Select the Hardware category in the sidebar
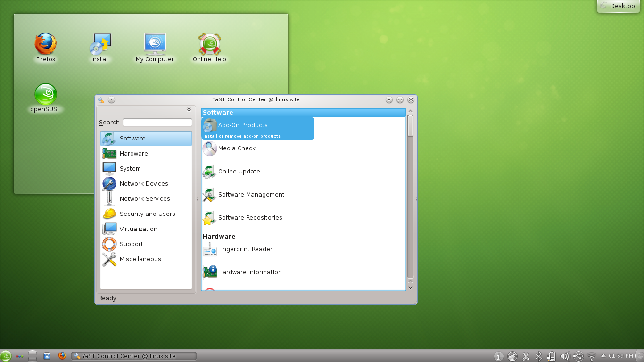 pos(146,154)
